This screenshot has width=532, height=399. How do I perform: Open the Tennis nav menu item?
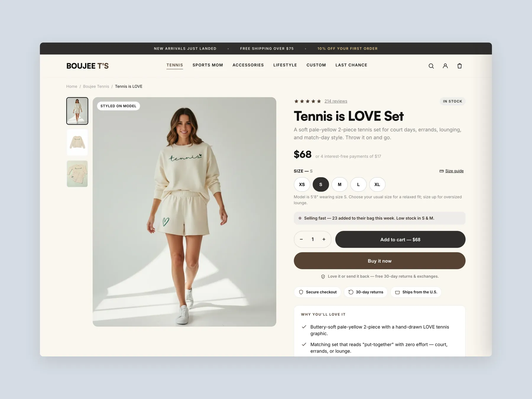(175, 65)
